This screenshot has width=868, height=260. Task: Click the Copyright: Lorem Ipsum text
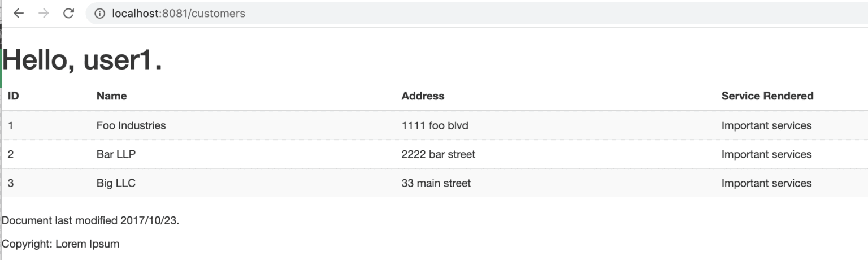click(x=60, y=244)
